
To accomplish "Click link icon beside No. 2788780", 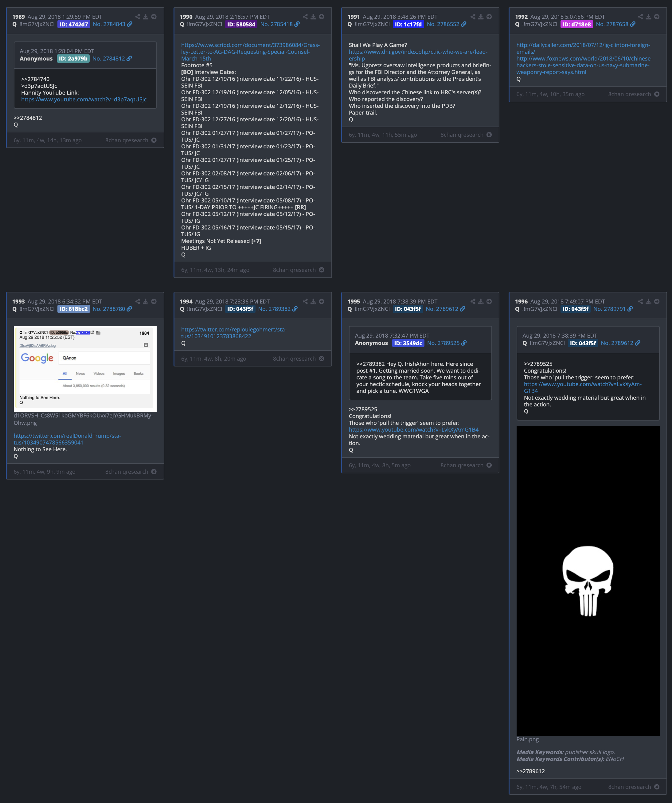I will click(x=129, y=309).
